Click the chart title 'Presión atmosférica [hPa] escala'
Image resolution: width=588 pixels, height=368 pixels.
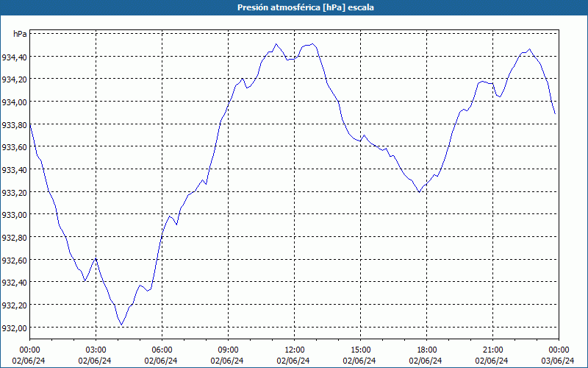click(305, 7)
